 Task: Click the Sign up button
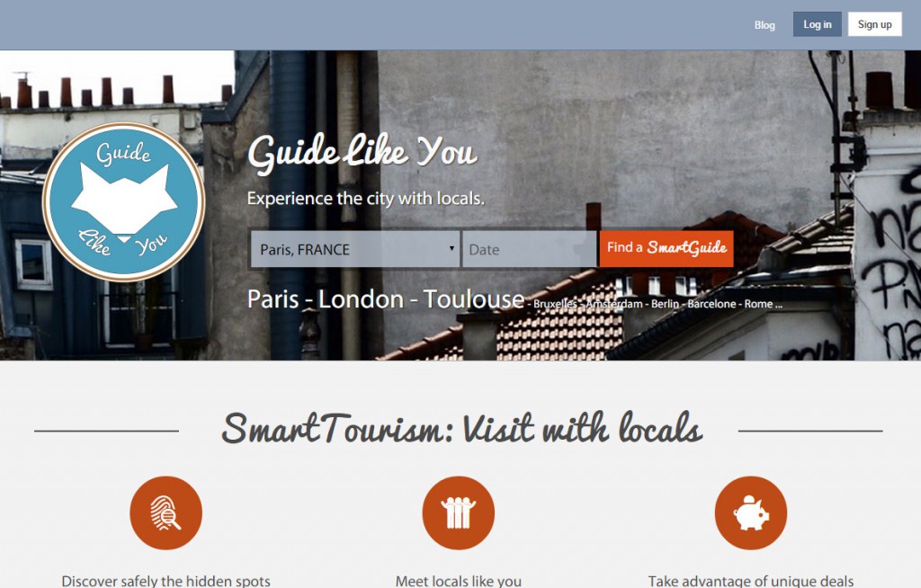click(x=874, y=24)
